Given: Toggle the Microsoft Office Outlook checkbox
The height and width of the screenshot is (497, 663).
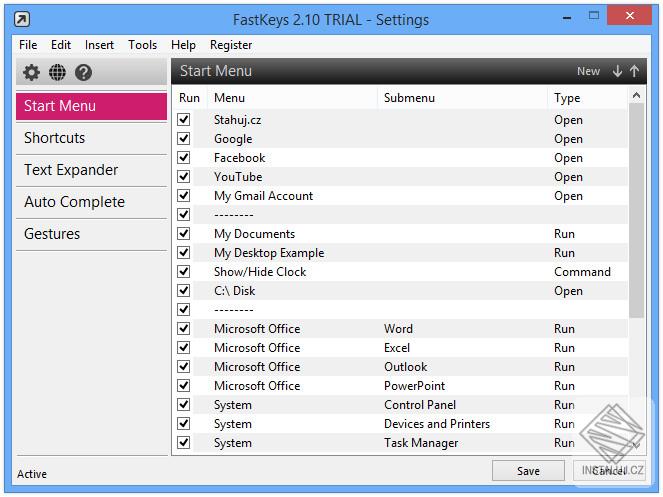Looking at the screenshot, I should (184, 367).
